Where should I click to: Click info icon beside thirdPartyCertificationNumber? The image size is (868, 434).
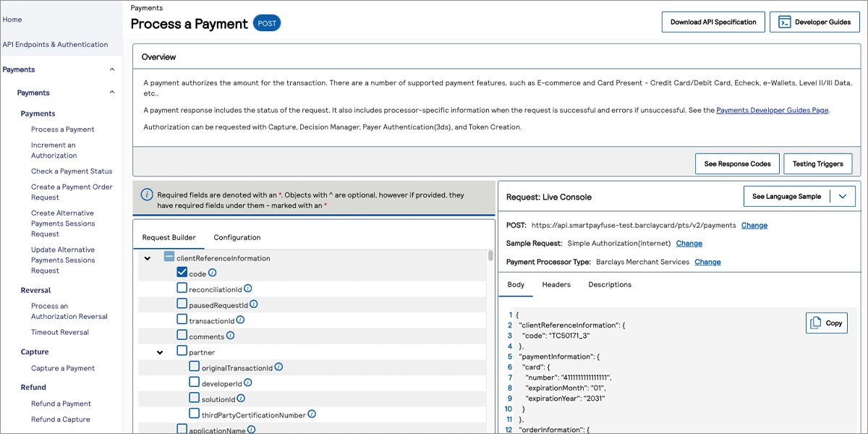(312, 414)
